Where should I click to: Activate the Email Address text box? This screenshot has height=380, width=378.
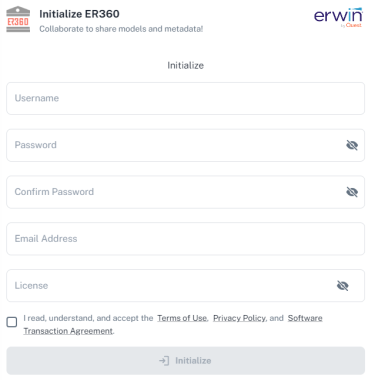pyautogui.click(x=185, y=239)
